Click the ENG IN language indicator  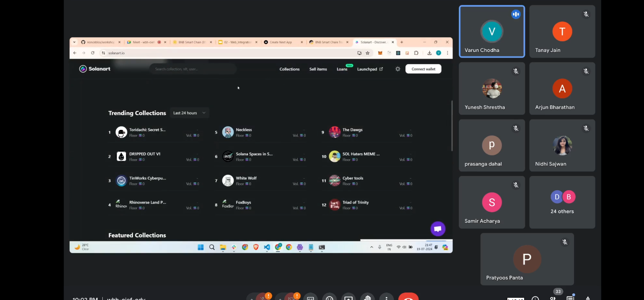tap(389, 247)
